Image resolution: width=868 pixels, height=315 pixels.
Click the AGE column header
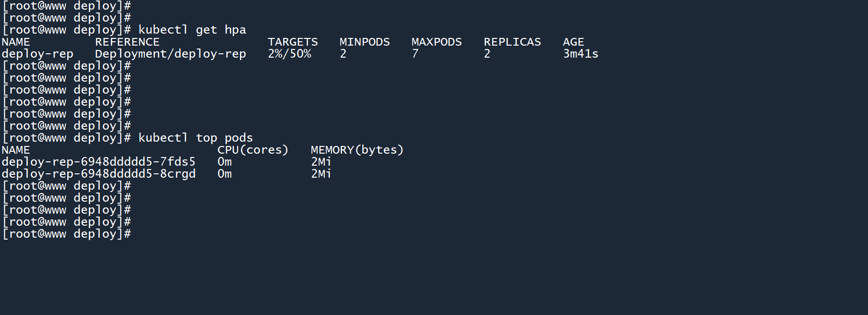(x=573, y=42)
